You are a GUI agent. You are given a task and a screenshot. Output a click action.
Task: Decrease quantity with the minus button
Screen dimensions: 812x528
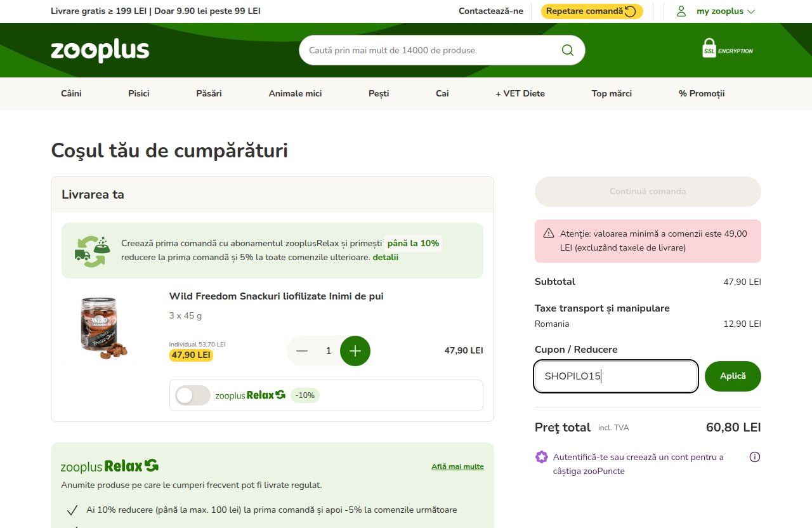coord(302,351)
